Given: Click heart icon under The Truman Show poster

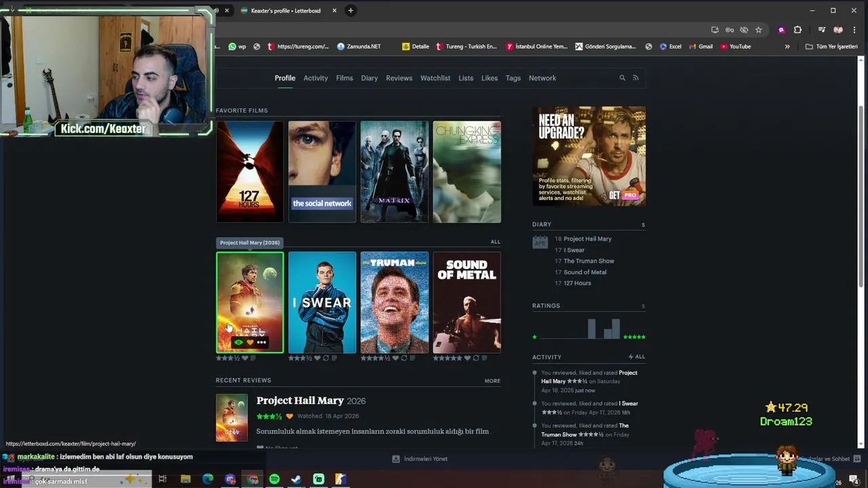Looking at the screenshot, I should pyautogui.click(x=396, y=358).
